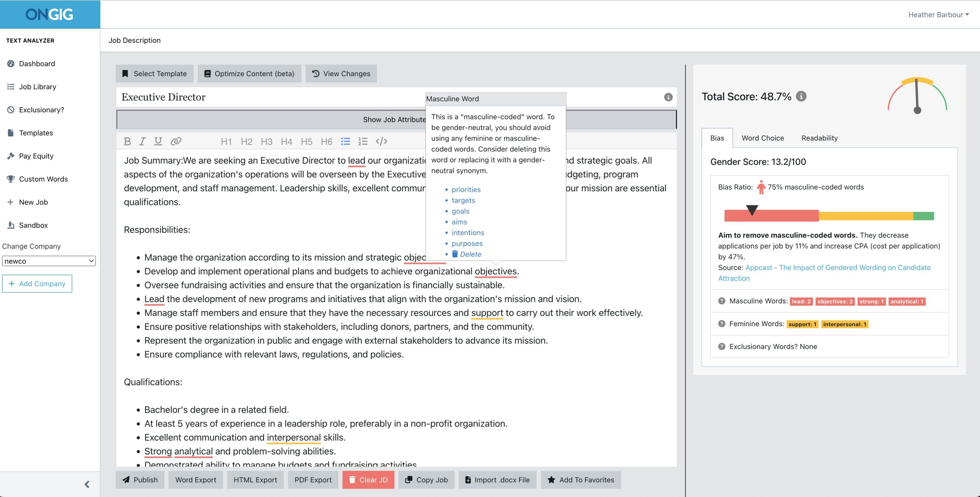
Task: Replace with 'goals' suggestion
Action: [x=460, y=211]
